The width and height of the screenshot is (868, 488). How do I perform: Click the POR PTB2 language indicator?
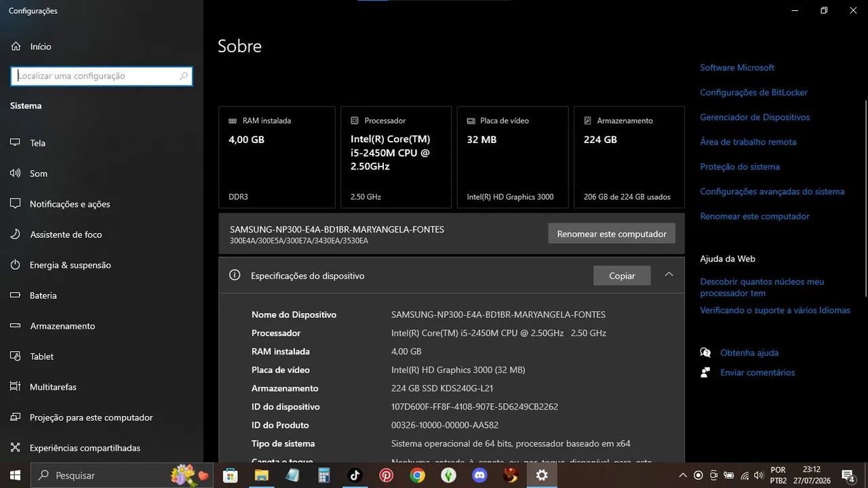pyautogui.click(x=778, y=475)
